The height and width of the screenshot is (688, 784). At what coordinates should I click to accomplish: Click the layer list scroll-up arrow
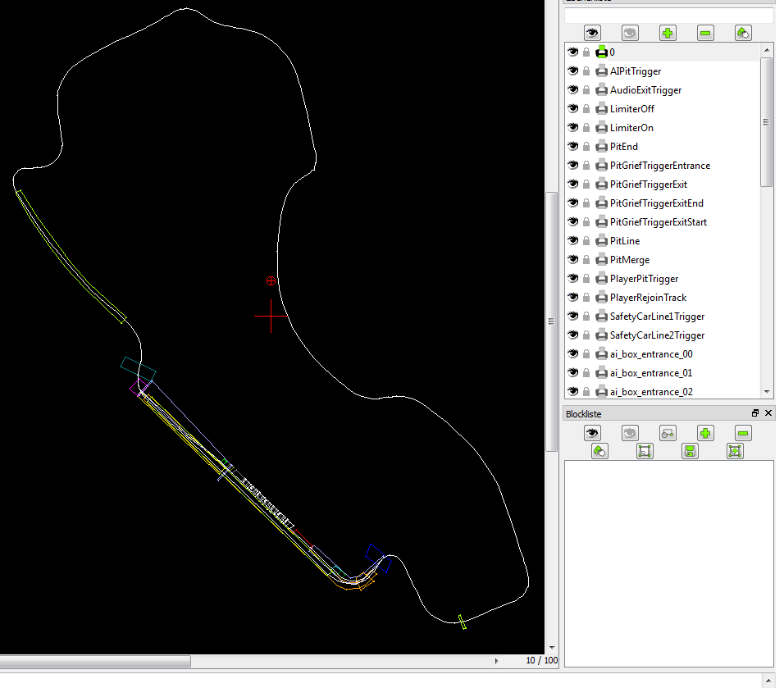point(767,50)
